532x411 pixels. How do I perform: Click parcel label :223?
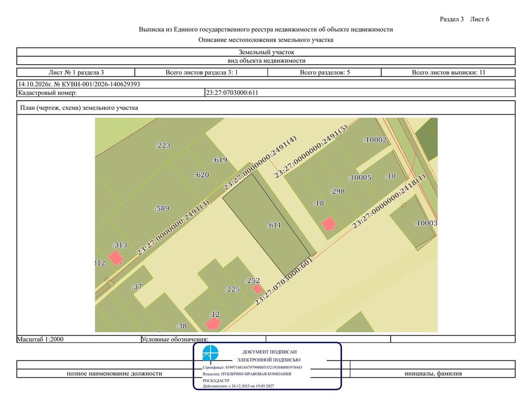(x=163, y=145)
